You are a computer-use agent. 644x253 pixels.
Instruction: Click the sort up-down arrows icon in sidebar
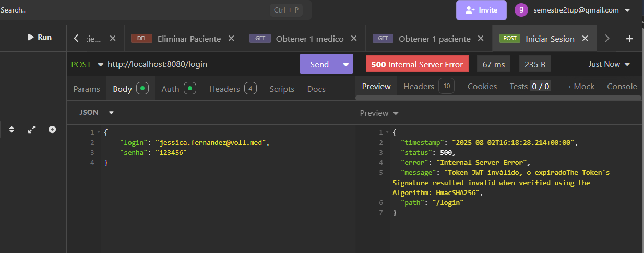pos(12,129)
